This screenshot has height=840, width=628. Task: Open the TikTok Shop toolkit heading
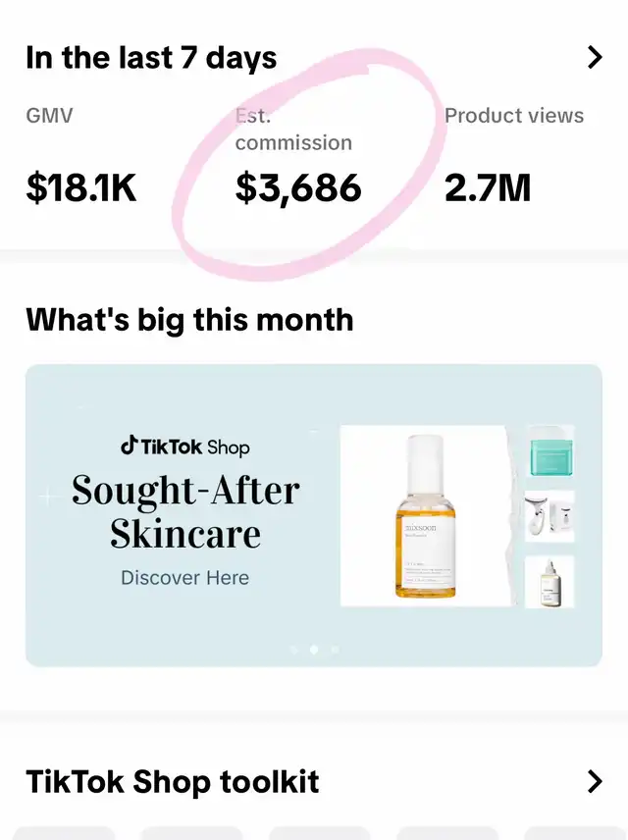tap(172, 781)
